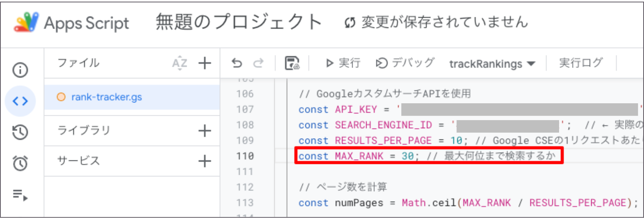Run the script with 実行 button
Image resolution: width=644 pixels, height=219 pixels.
click(x=343, y=63)
